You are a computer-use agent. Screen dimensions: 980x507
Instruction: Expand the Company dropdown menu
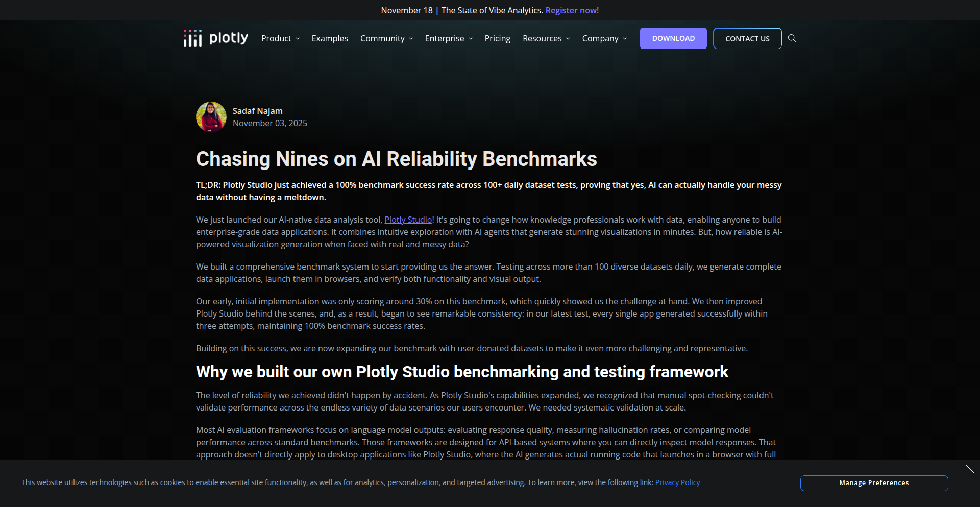pos(604,38)
